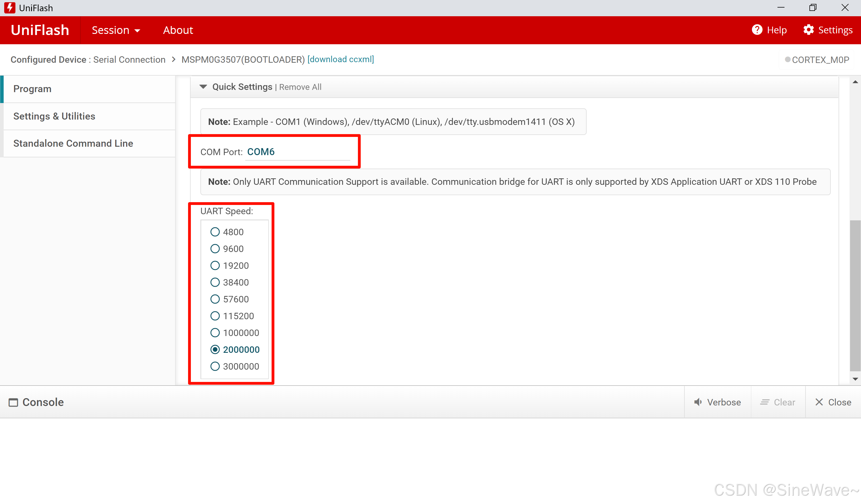The image size is (861, 504).
Task: Click the Console window icon
Action: click(13, 402)
